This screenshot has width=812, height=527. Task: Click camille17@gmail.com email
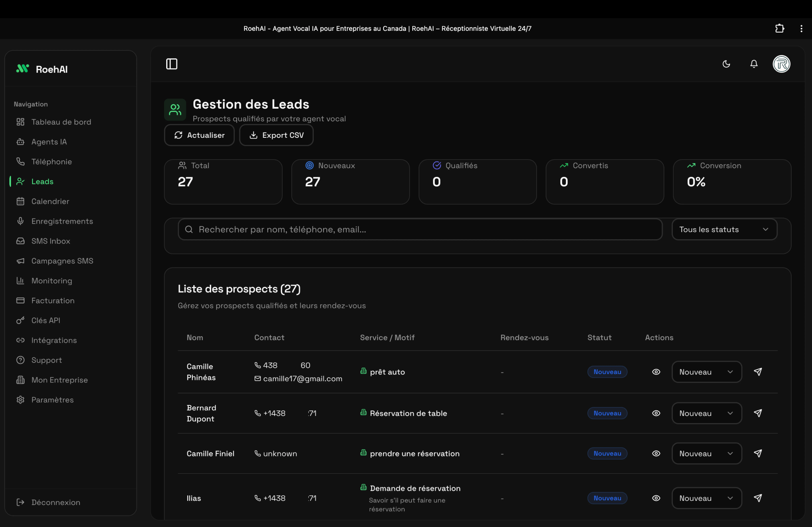coord(303,379)
